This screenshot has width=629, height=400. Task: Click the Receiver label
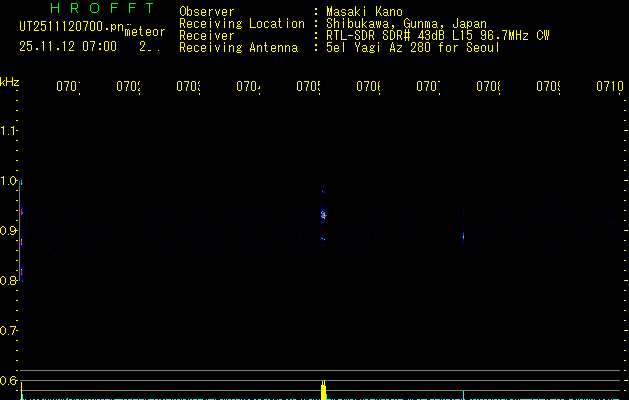207,36
